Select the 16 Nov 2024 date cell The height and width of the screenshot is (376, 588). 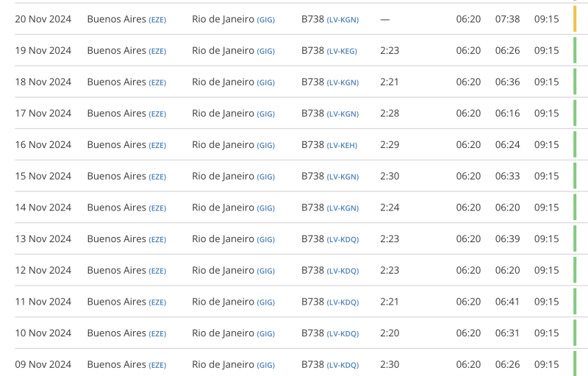click(x=43, y=145)
